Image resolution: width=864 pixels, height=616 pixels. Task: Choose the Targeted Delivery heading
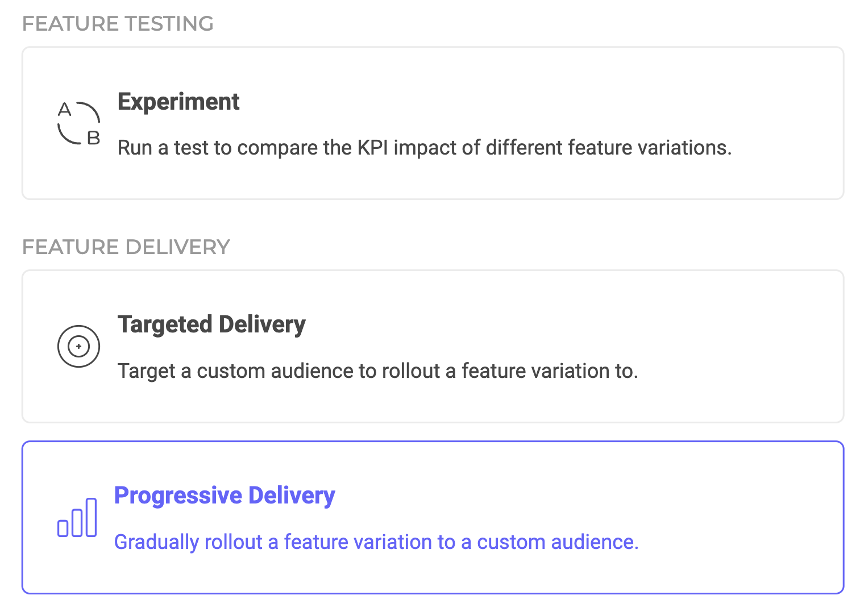pyautogui.click(x=211, y=324)
